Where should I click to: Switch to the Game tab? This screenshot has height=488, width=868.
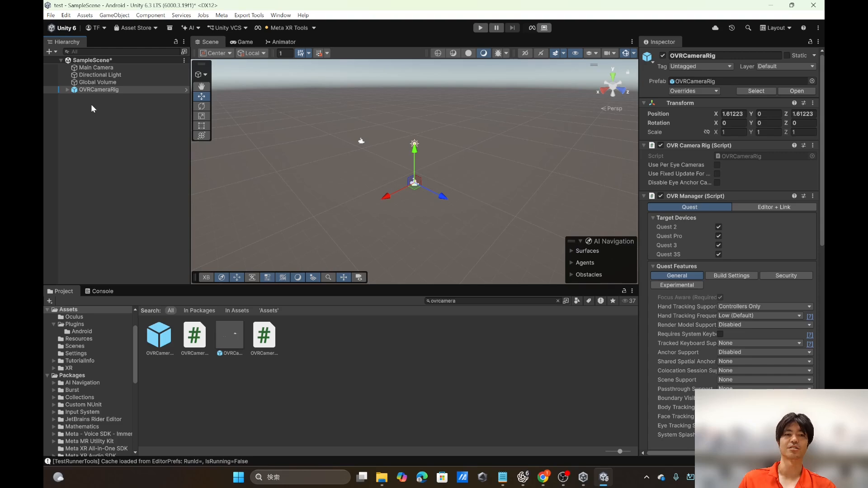point(241,42)
